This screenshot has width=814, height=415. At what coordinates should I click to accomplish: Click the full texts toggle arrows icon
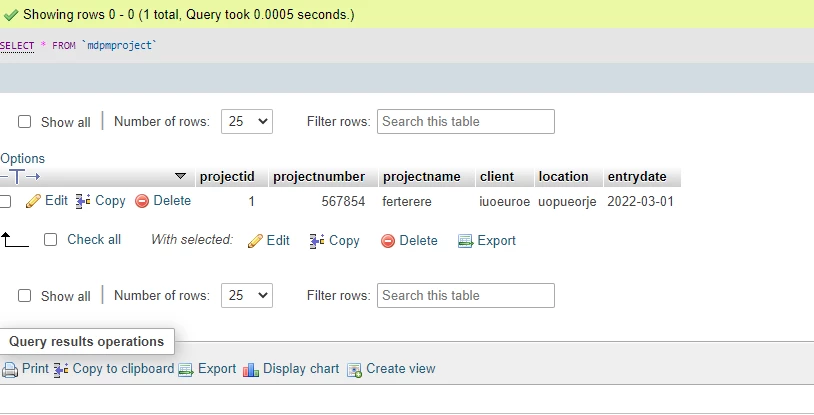[x=20, y=177]
